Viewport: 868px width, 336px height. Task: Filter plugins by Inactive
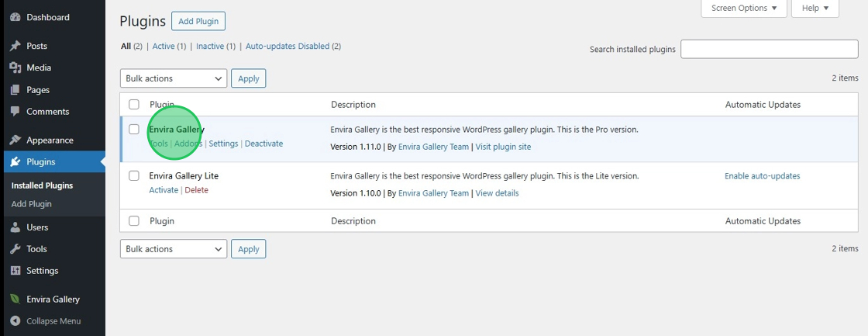point(209,47)
